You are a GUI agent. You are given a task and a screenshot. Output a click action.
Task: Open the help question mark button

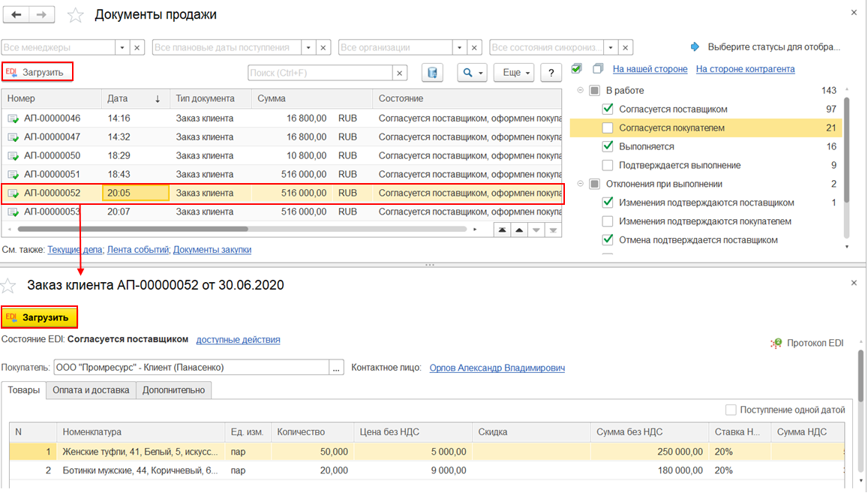551,73
